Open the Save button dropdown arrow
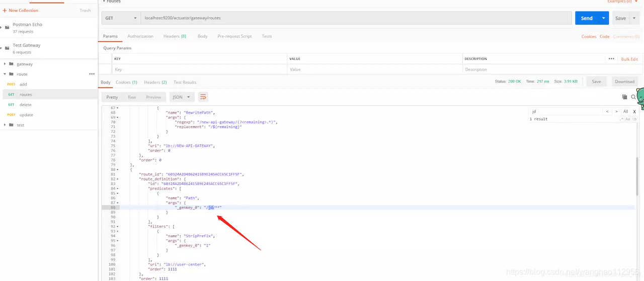This screenshot has height=281, width=644. click(x=634, y=18)
